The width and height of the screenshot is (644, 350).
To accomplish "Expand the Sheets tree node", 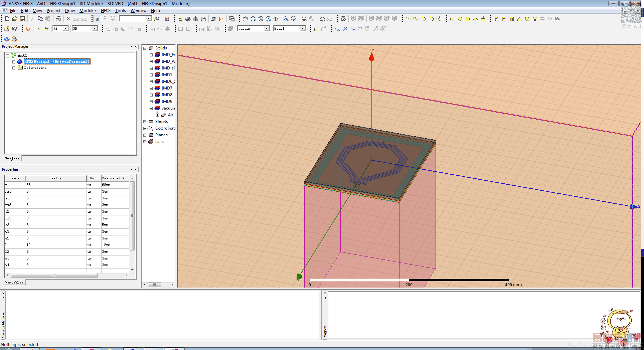I will [x=145, y=122].
